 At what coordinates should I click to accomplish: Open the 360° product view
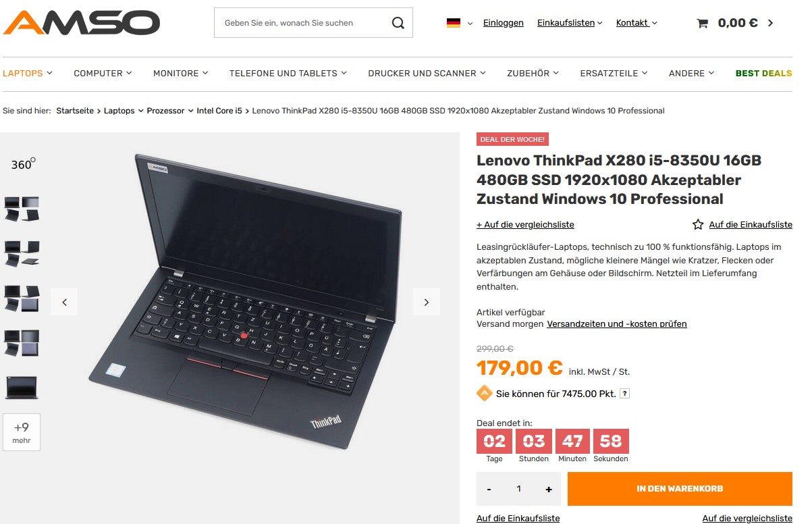point(23,164)
